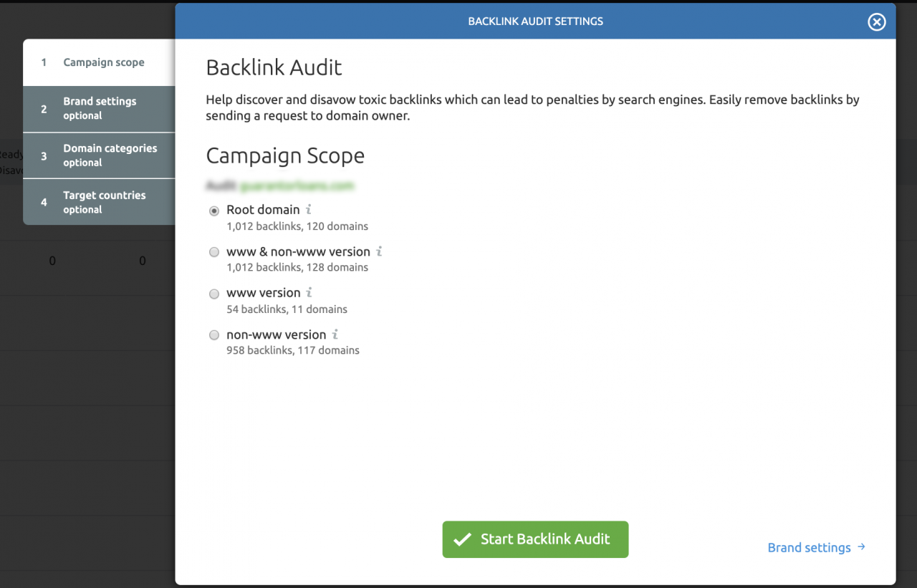Choose the www version radio button
Image resolution: width=917 pixels, height=588 pixels.
[214, 294]
